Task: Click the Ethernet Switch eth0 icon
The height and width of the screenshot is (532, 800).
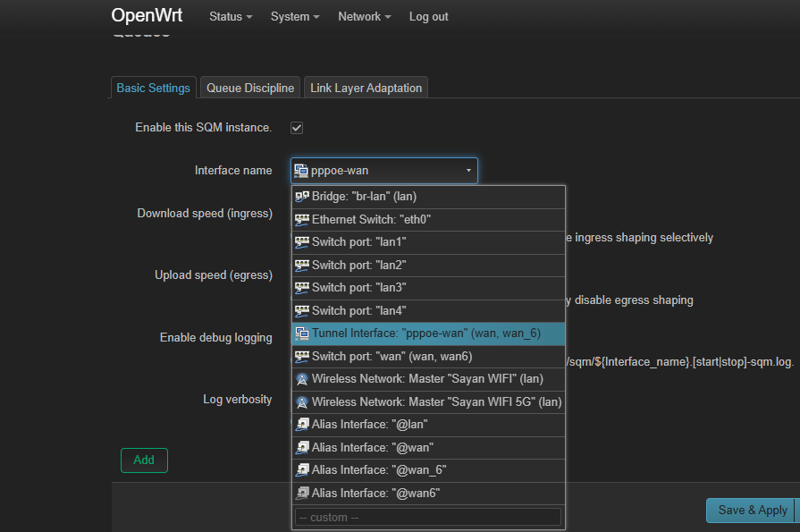Action: click(x=302, y=219)
